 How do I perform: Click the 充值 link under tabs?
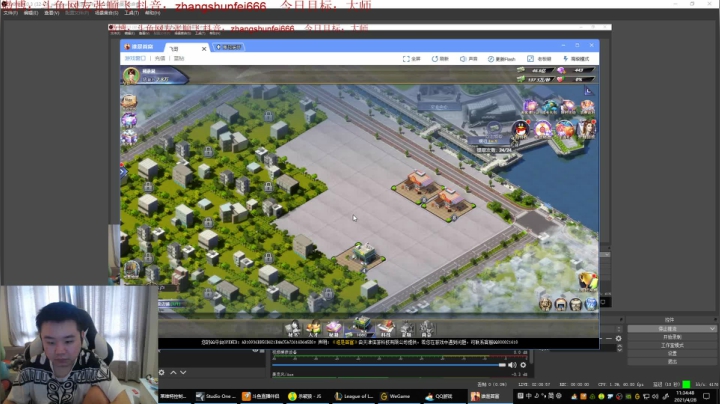pos(160,58)
